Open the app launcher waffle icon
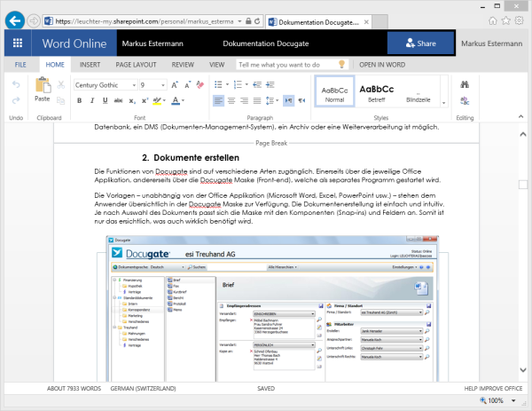Screen dimensions: 532x411 point(18,43)
